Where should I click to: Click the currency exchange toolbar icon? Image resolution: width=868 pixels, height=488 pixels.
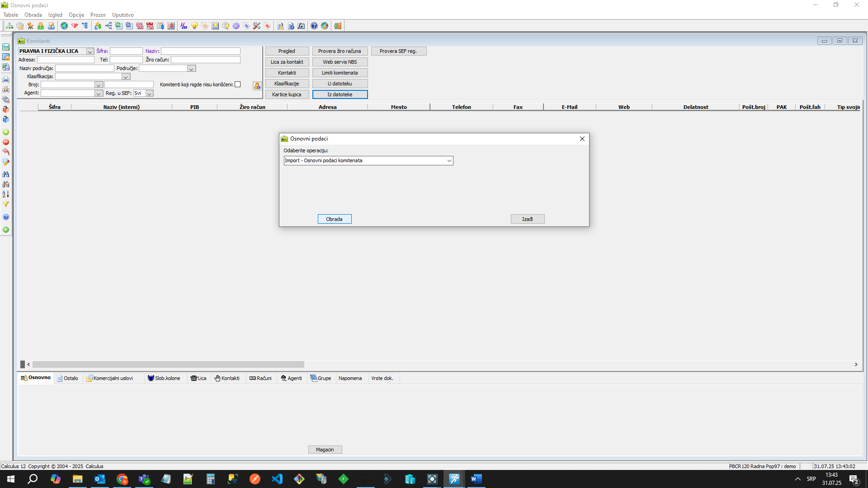tap(98, 26)
